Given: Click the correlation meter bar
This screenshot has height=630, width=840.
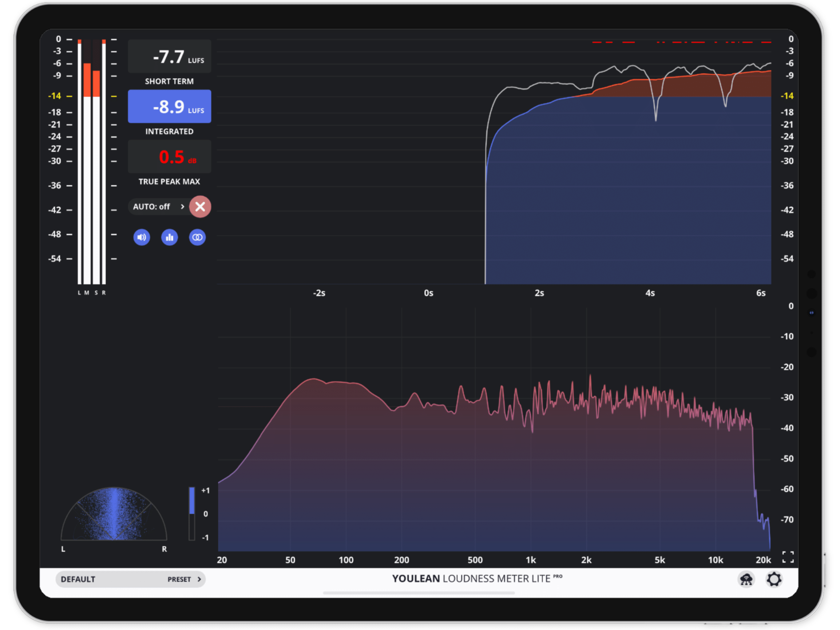Looking at the screenshot, I should click(192, 514).
